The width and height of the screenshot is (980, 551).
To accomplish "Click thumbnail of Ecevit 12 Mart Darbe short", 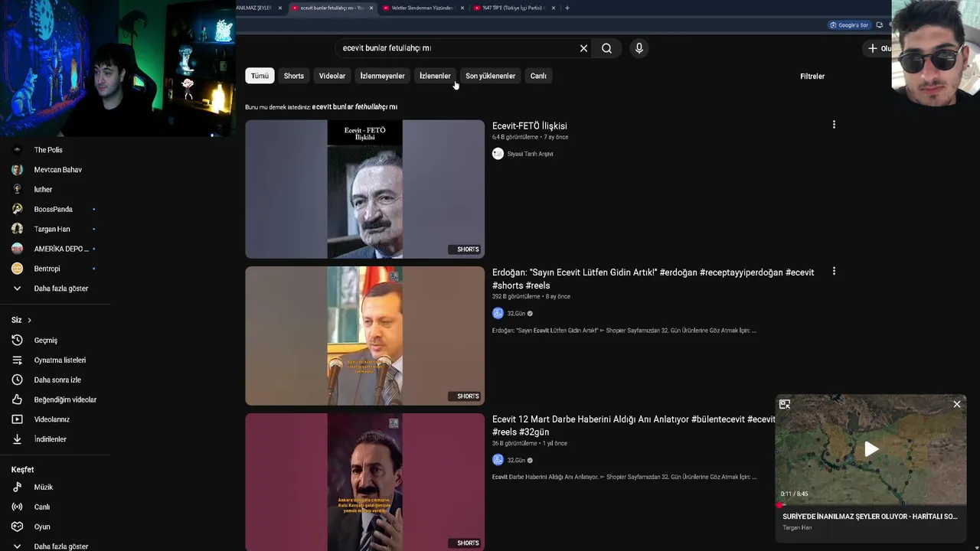I will pyautogui.click(x=364, y=482).
